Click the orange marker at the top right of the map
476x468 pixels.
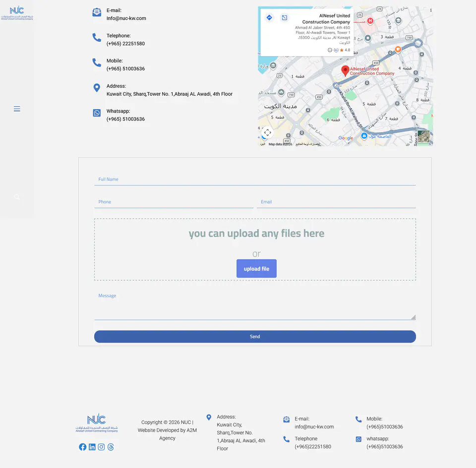point(398,49)
